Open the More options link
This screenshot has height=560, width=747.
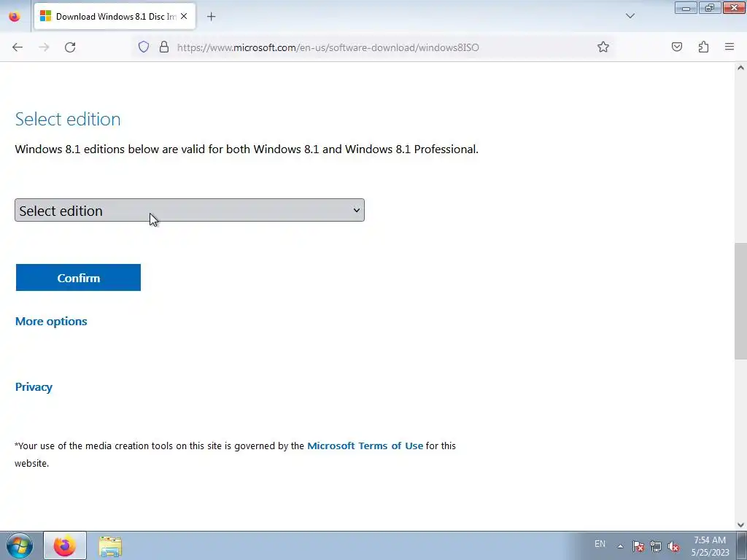coord(51,322)
